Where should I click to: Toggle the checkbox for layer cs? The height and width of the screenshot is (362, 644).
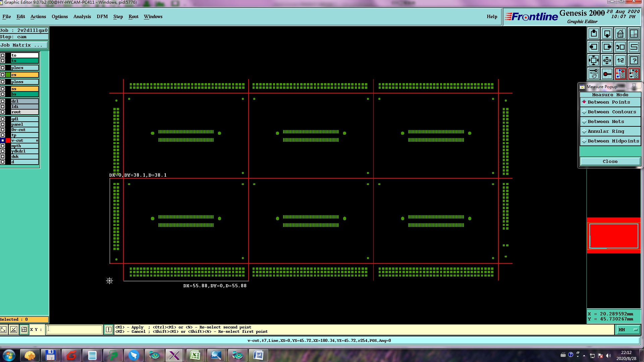pos(3,75)
